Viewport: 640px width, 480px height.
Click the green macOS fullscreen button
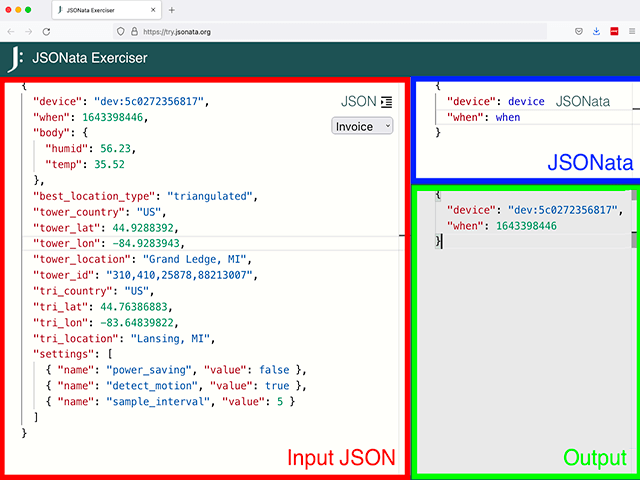[28, 10]
